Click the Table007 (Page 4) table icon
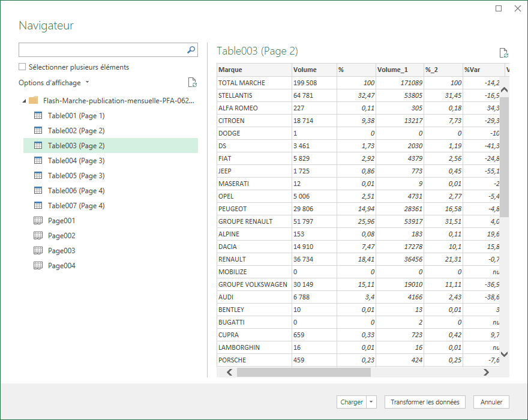Image resolution: width=528 pixels, height=420 pixels. tap(38, 205)
